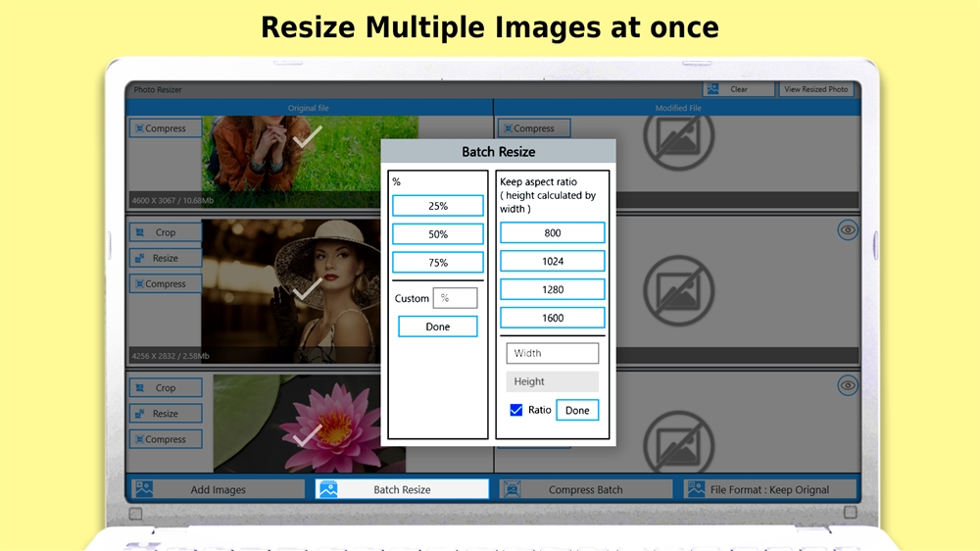The image size is (980, 551).
Task: Select the 50% resize option
Action: (x=437, y=234)
